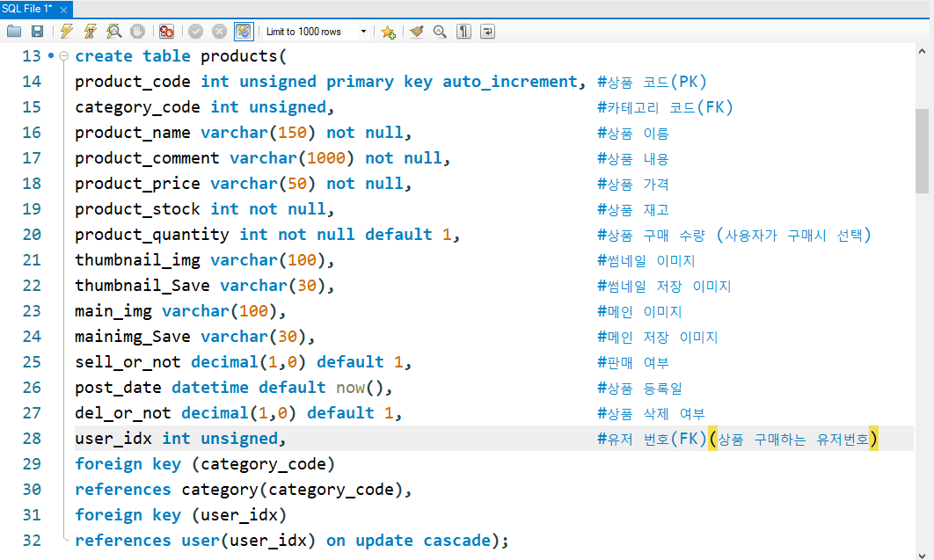Click 'product_quantity' column name
Image resolution: width=934 pixels, height=560 pixels.
[x=152, y=235]
